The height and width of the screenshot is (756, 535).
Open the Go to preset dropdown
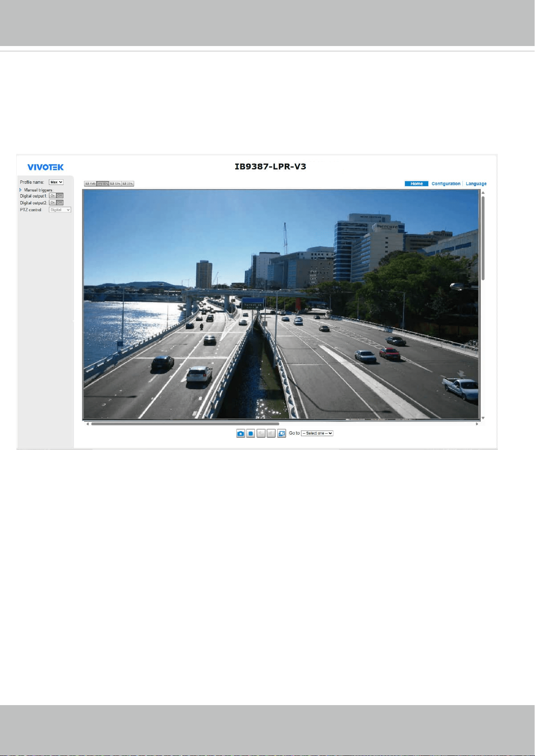317,433
